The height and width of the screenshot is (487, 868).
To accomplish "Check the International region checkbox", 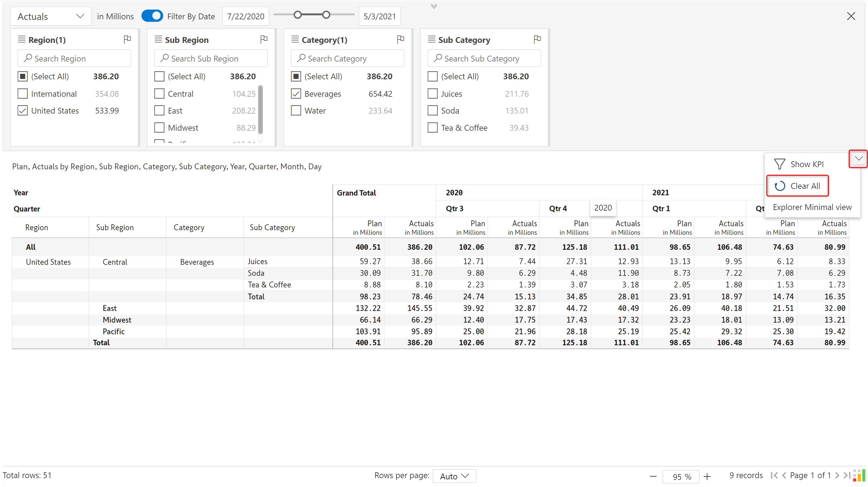I will point(23,94).
